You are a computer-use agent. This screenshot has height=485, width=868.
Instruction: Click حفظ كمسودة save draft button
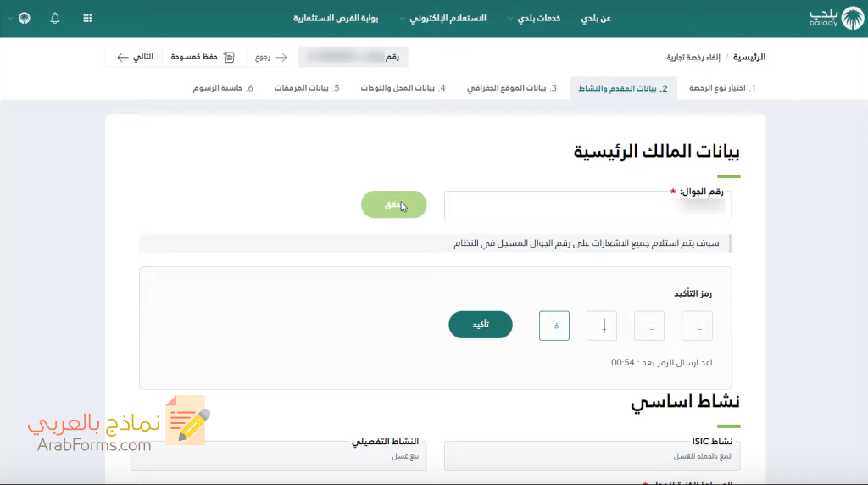(x=203, y=57)
